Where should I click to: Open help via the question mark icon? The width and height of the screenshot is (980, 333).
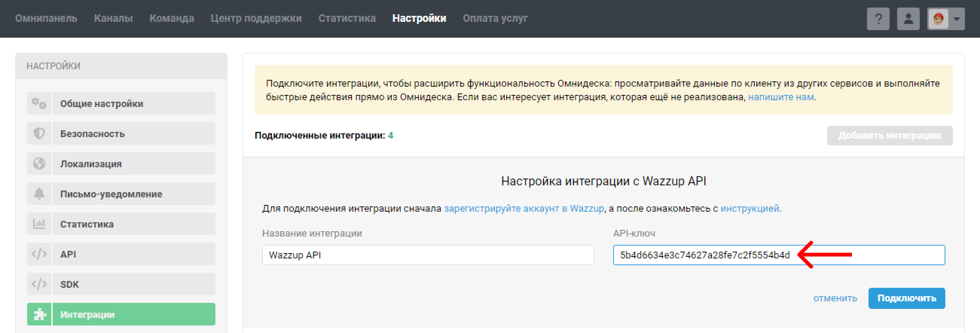click(878, 19)
